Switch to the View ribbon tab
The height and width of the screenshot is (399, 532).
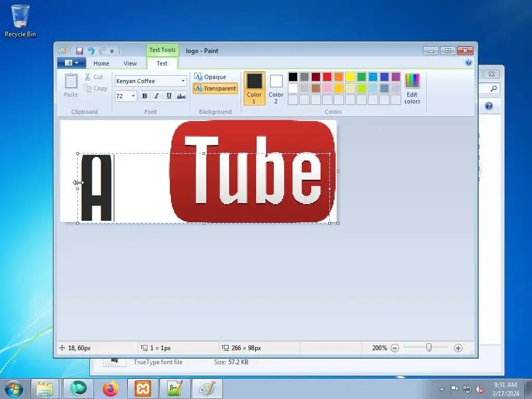coord(130,63)
